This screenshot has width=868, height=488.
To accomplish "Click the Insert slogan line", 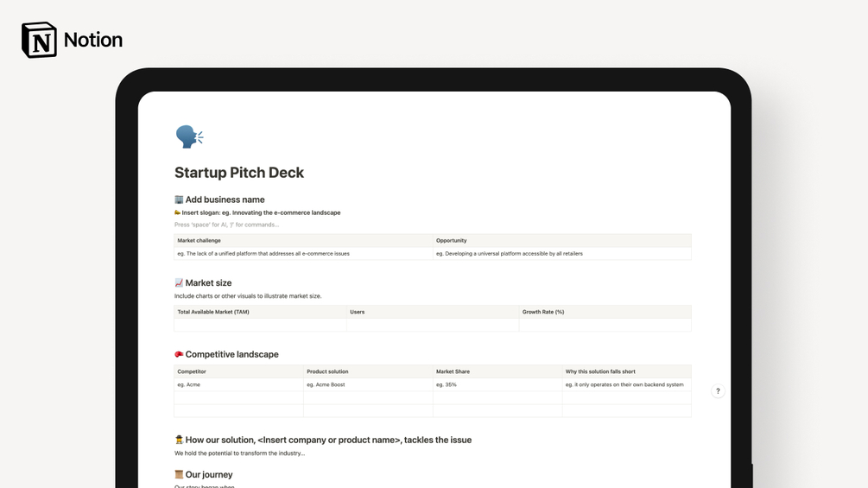I will 261,212.
